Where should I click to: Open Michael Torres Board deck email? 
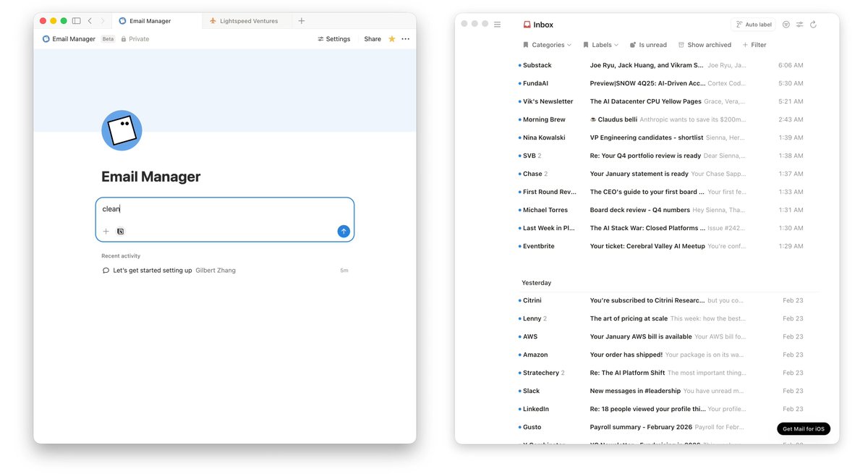pyautogui.click(x=660, y=210)
